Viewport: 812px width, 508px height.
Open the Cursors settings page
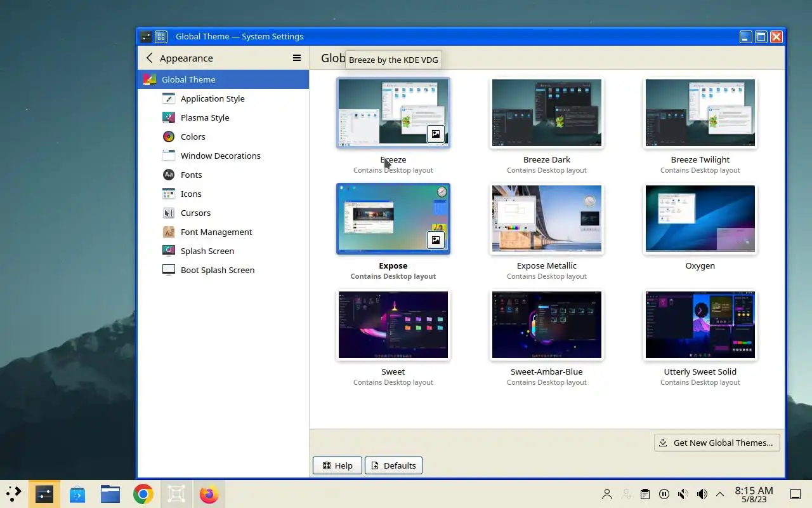tap(223, 213)
